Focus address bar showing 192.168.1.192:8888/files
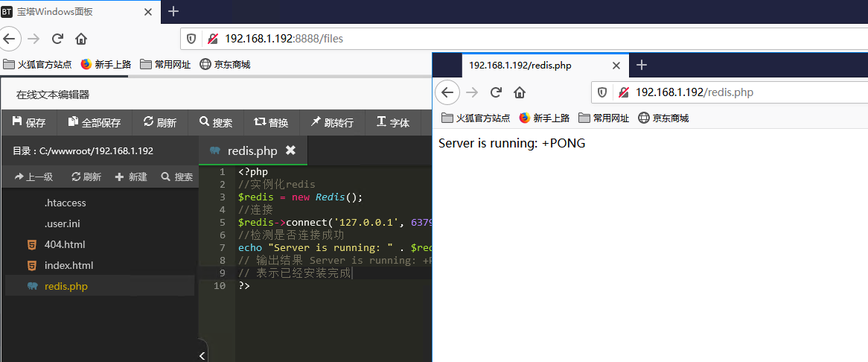The height and width of the screenshot is (362, 868). 523,39
